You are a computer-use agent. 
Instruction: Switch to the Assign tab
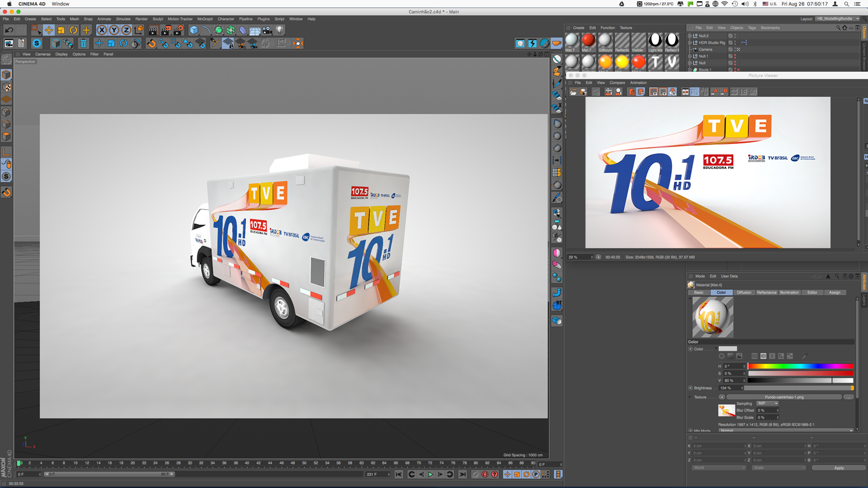click(x=834, y=293)
